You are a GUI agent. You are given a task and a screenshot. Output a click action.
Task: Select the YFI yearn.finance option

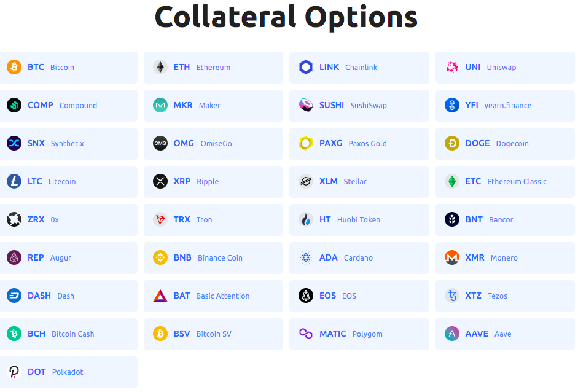point(505,106)
